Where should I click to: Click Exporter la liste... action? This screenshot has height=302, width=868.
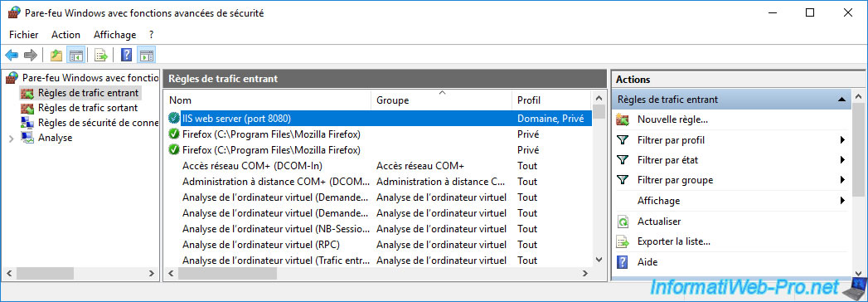coord(674,241)
